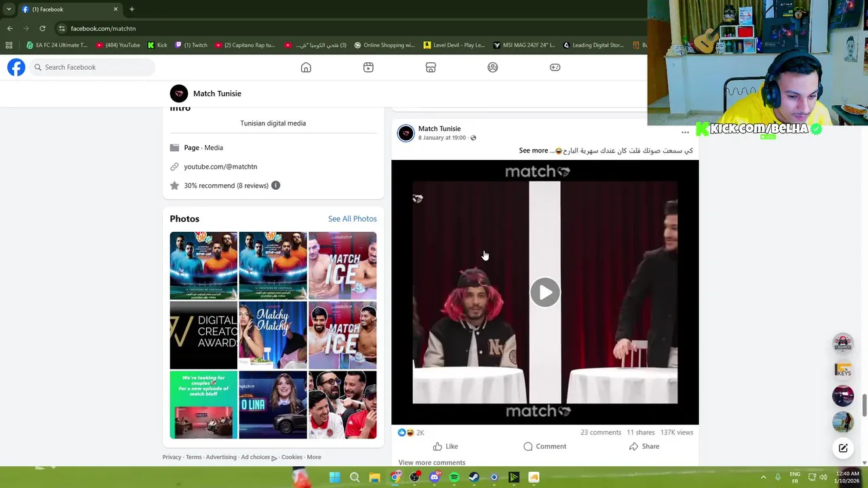Like the Match Tunisie post

point(446,447)
